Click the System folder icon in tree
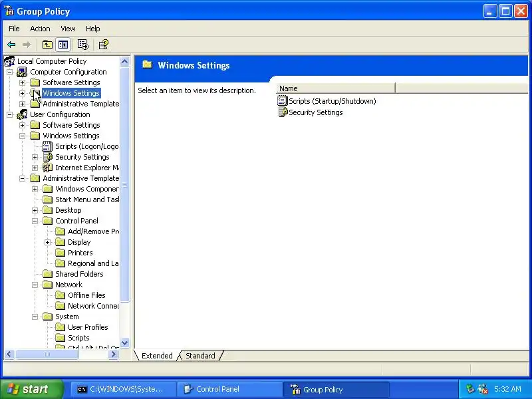The width and height of the screenshot is (532, 399). (x=47, y=317)
